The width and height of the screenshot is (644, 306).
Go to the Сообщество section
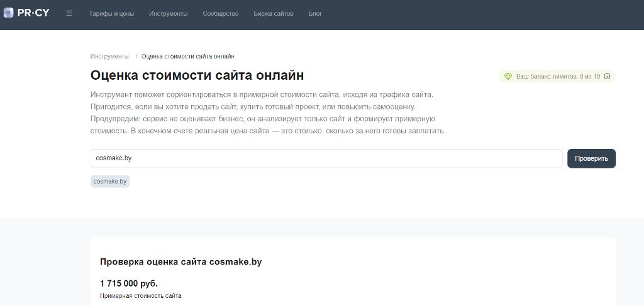coord(220,13)
